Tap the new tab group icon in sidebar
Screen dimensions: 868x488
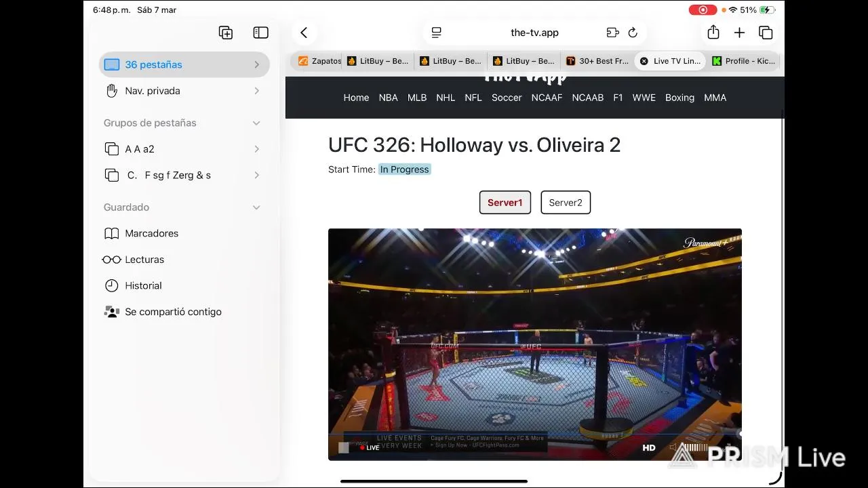pos(226,33)
